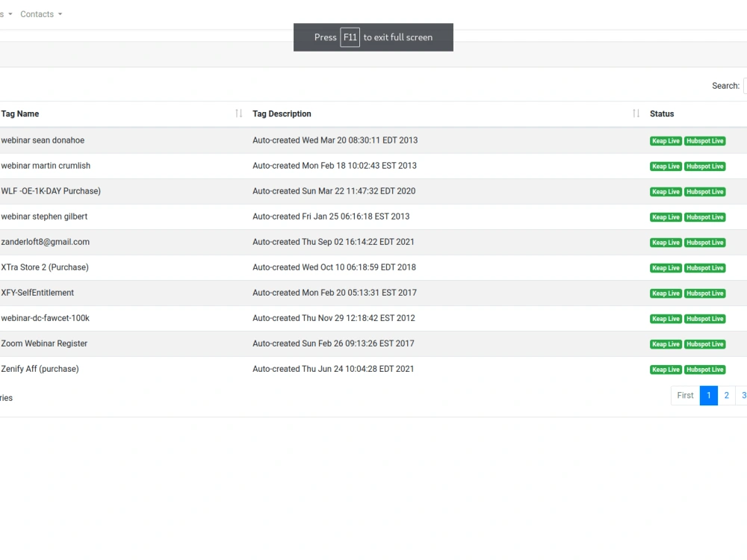Click Hubspot Live badge for XFY-SelfEntitlement row
747x560 pixels.
pyautogui.click(x=704, y=293)
